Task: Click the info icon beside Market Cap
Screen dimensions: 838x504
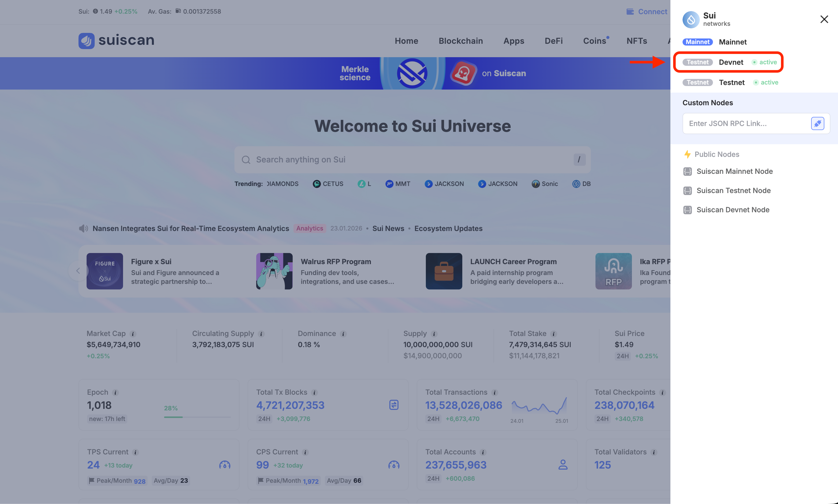Action: click(133, 334)
